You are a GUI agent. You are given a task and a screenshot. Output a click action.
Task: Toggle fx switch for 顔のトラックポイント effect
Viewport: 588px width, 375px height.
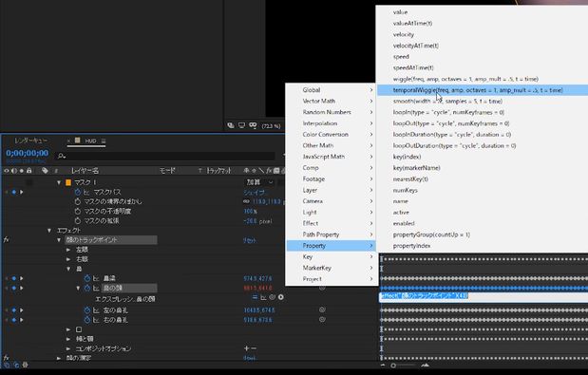[6, 240]
